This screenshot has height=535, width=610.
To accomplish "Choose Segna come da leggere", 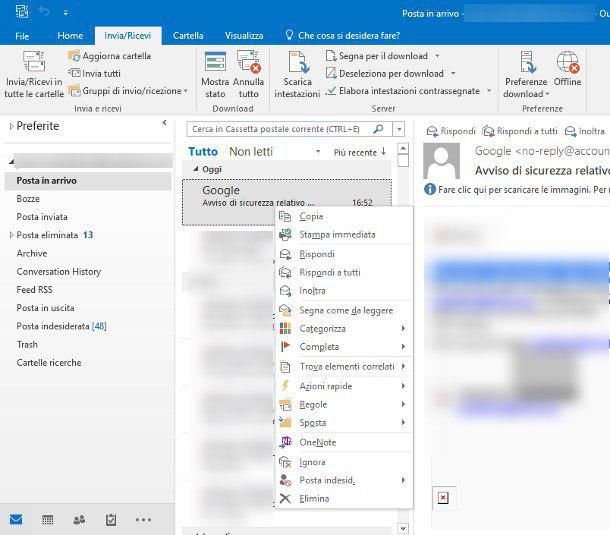I will coord(344,310).
